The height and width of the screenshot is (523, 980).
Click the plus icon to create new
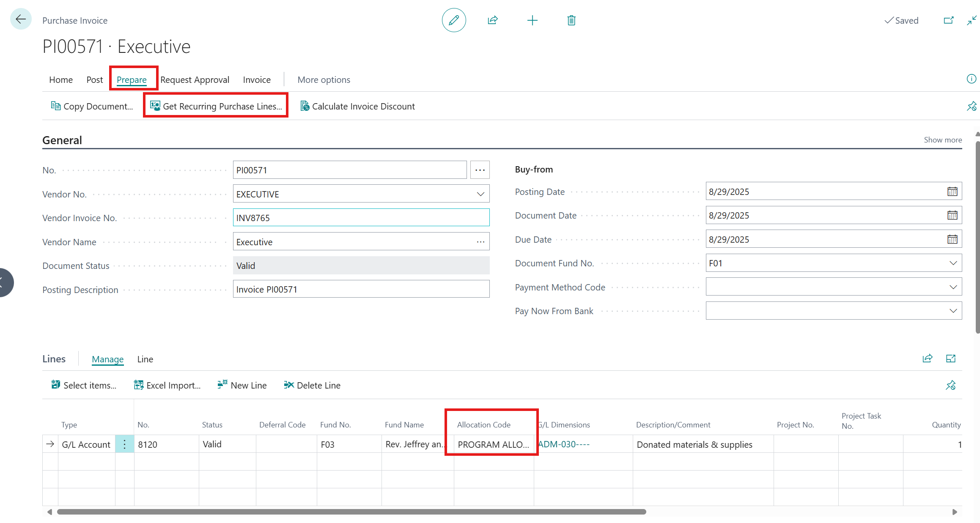[x=532, y=20]
